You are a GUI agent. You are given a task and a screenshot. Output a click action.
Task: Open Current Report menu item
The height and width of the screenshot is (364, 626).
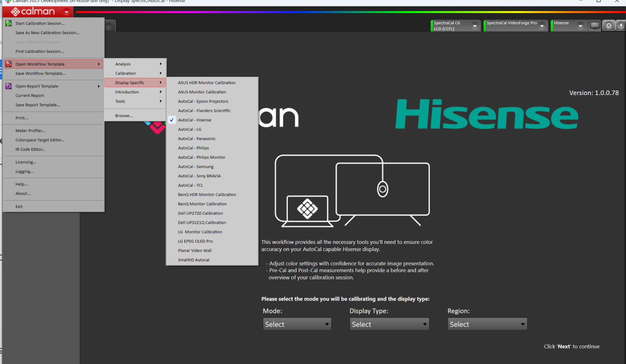(54, 96)
